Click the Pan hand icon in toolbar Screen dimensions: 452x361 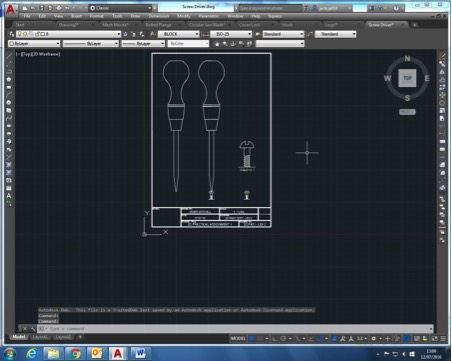(x=217, y=44)
